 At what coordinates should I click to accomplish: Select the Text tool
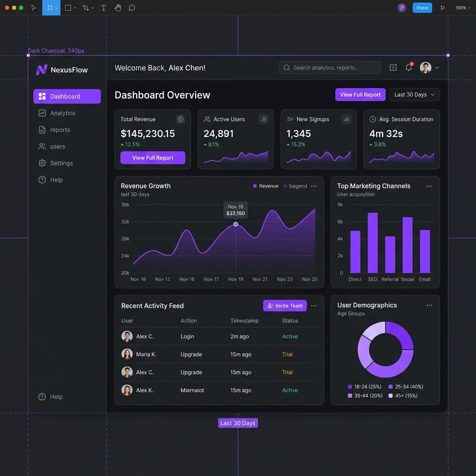pyautogui.click(x=104, y=7)
